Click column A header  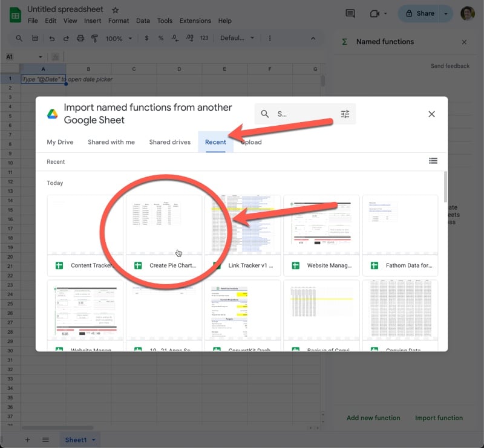tap(43, 69)
